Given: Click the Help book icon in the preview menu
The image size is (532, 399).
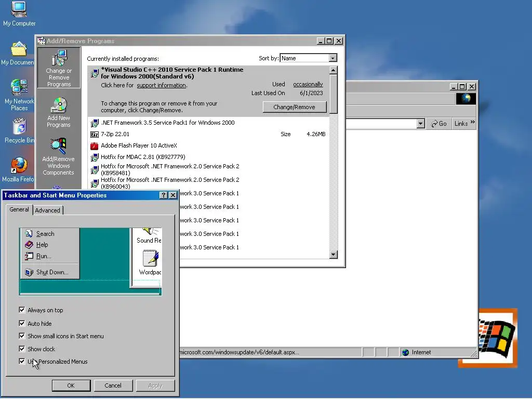Looking at the screenshot, I should point(29,245).
